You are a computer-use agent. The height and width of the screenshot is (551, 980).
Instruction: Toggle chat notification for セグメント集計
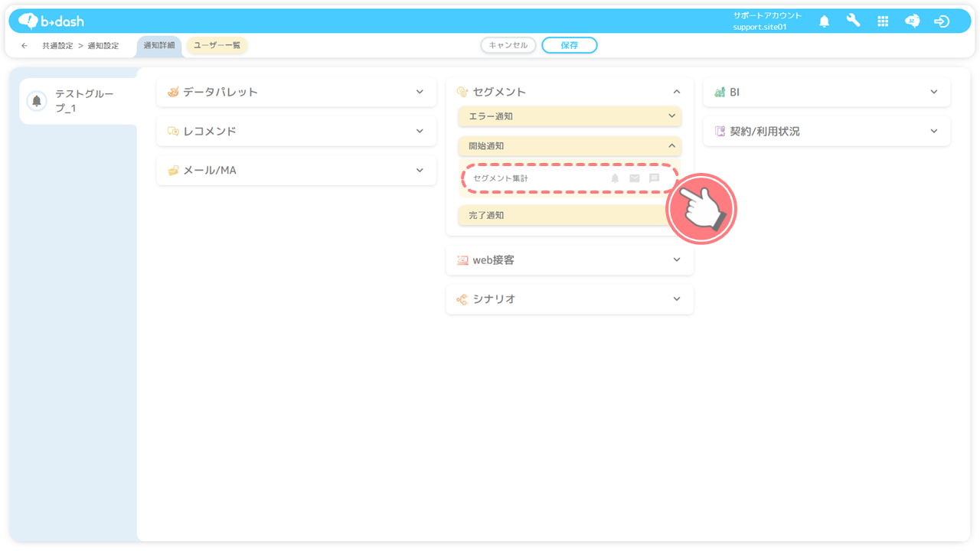[x=655, y=178]
